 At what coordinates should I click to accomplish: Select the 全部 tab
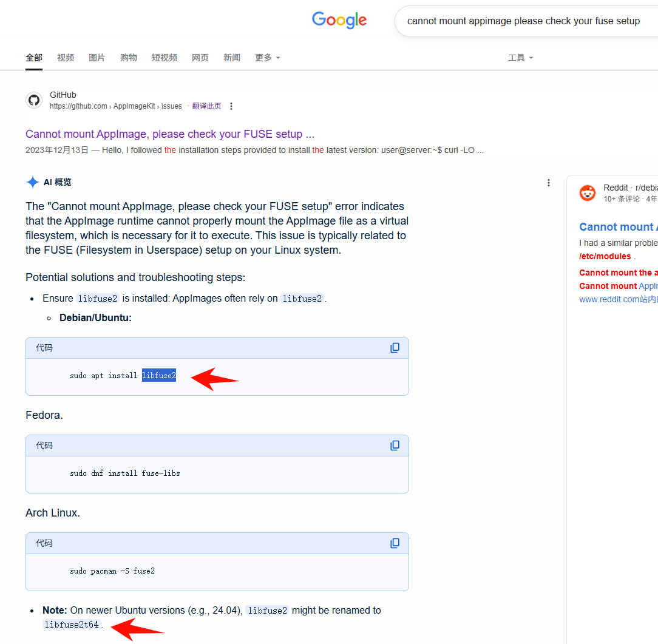pyautogui.click(x=34, y=58)
